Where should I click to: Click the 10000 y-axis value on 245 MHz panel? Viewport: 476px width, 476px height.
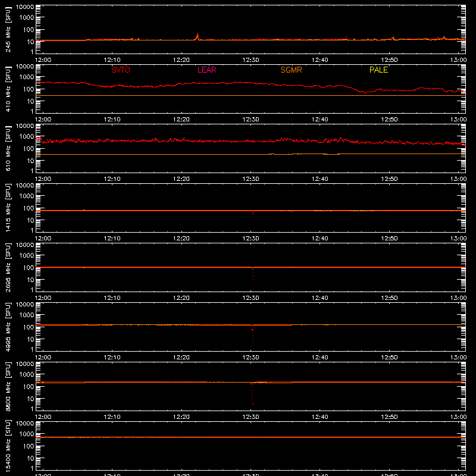25,7
